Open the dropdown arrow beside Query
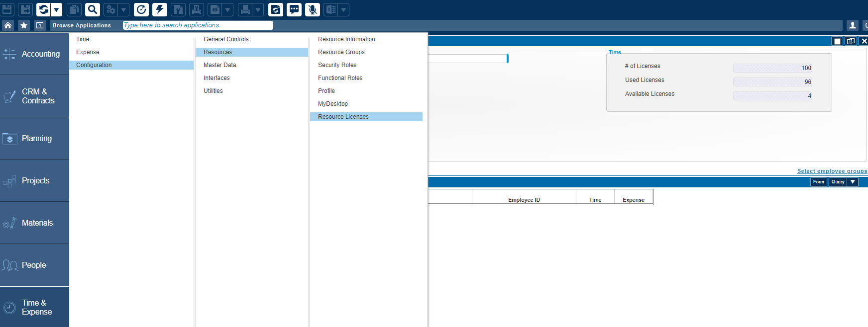Screen dimensions: 868x327 coord(853,182)
